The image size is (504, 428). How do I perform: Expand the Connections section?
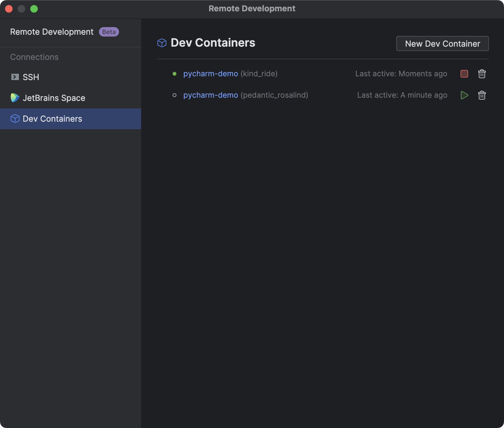[34, 57]
